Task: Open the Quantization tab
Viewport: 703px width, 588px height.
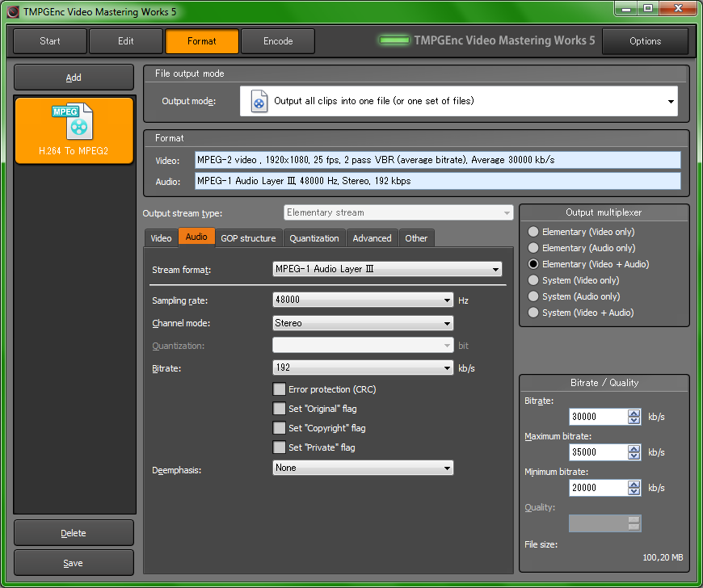Action: (x=314, y=238)
